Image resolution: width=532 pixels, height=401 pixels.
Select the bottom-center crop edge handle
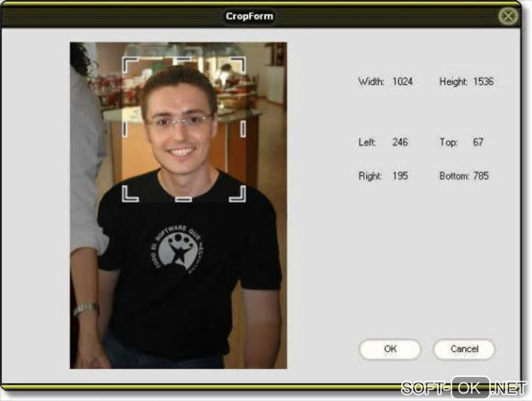pyautogui.click(x=183, y=199)
